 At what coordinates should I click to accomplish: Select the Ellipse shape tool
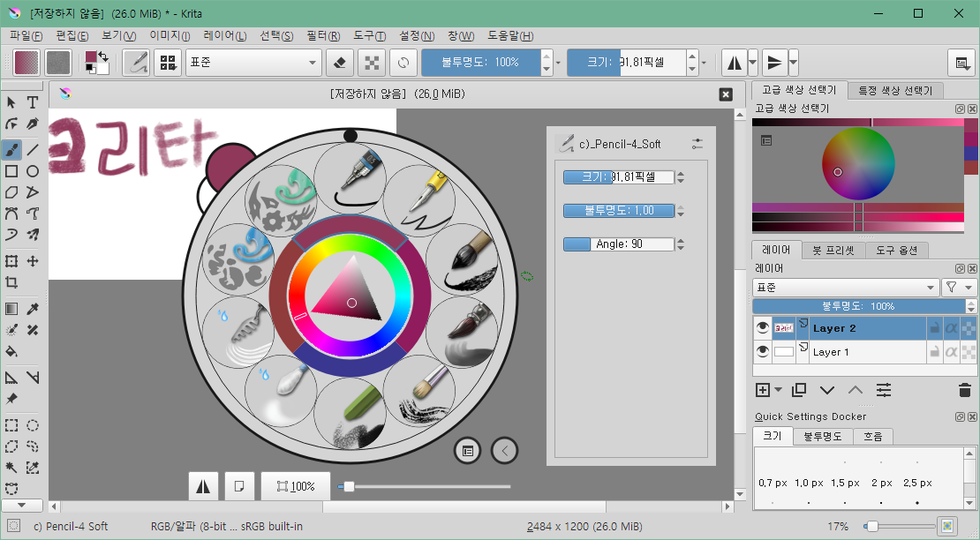tap(33, 171)
